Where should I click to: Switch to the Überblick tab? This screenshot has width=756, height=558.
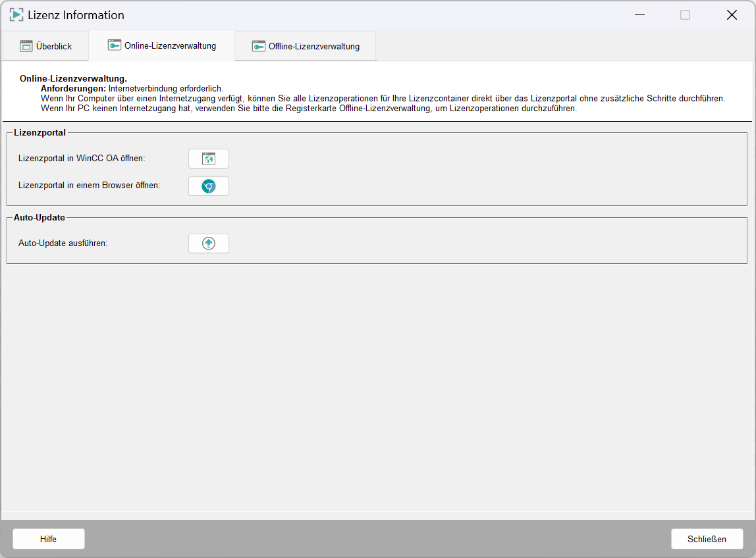click(45, 46)
